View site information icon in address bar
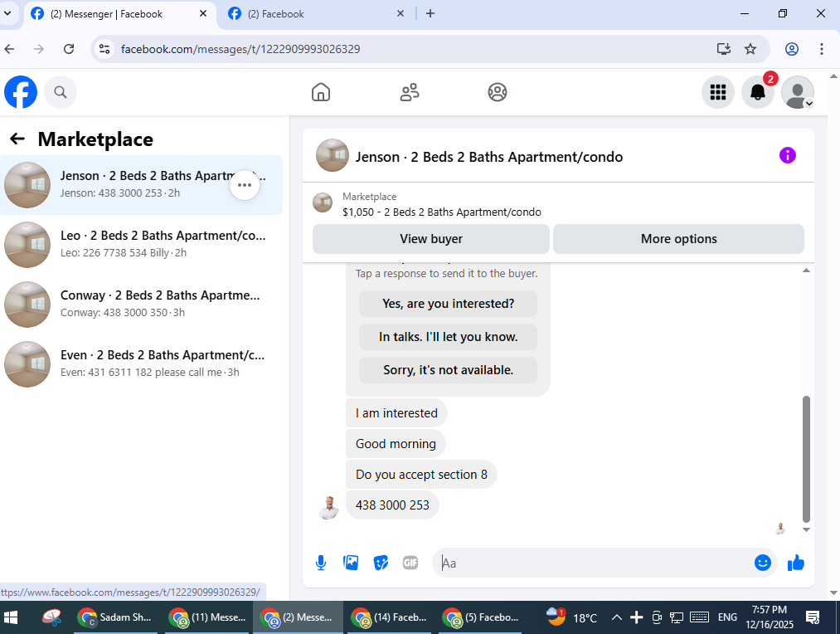 click(104, 49)
